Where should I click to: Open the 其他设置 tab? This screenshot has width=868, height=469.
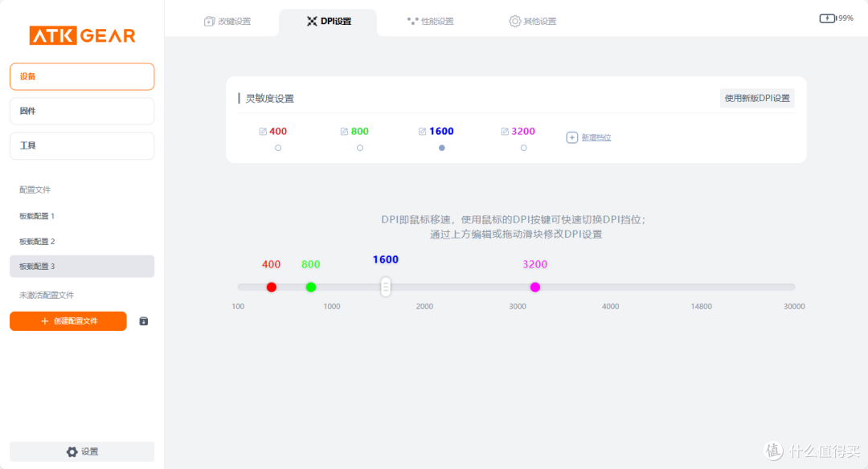click(x=533, y=22)
